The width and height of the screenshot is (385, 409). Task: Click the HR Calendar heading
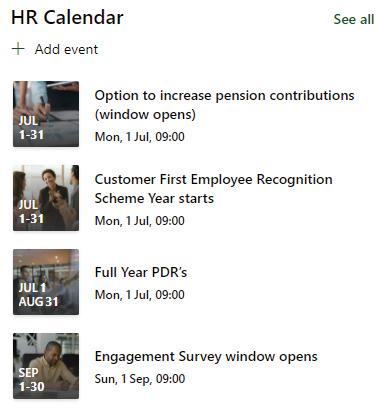point(67,17)
